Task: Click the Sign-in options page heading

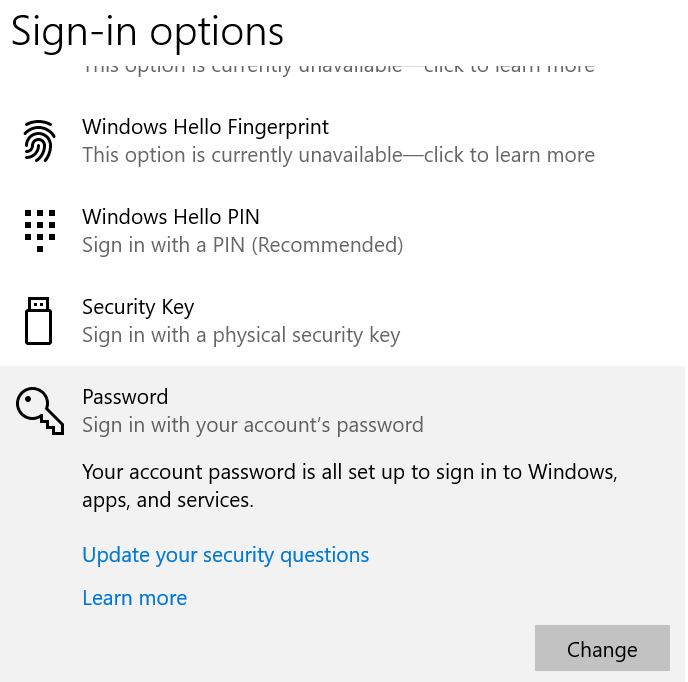Action: tap(147, 31)
